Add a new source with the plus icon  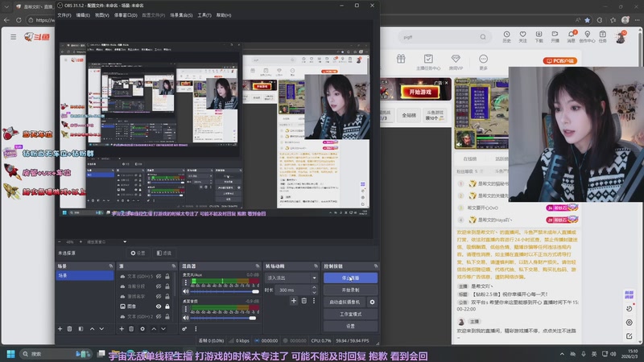pyautogui.click(x=122, y=329)
